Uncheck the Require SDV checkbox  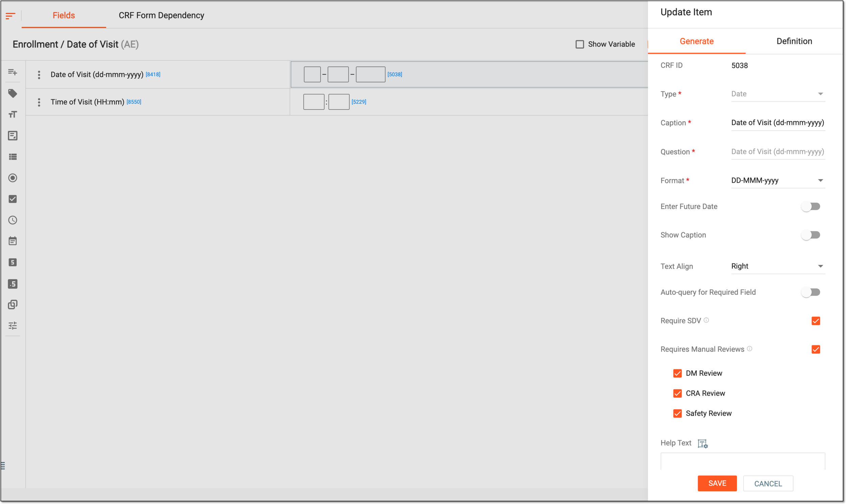click(816, 321)
